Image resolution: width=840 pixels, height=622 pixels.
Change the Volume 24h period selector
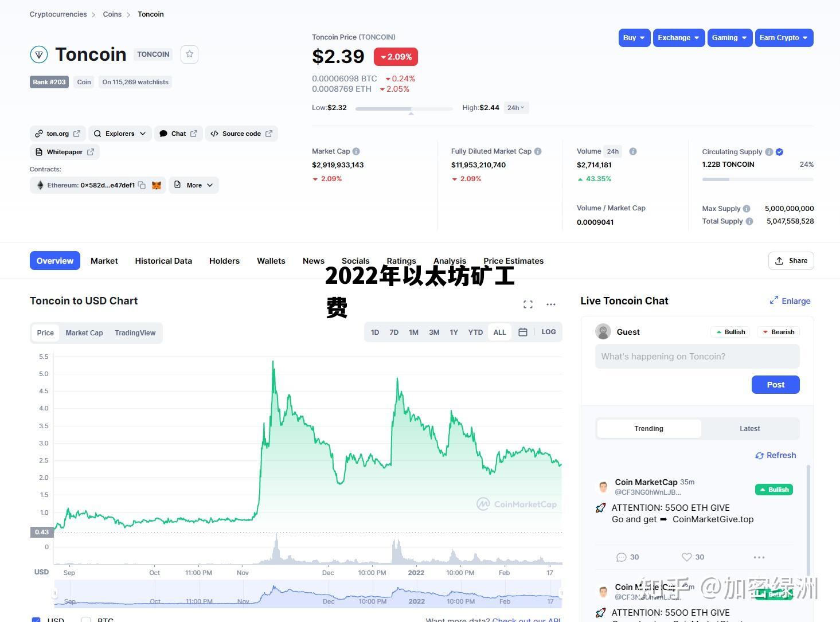tap(613, 151)
